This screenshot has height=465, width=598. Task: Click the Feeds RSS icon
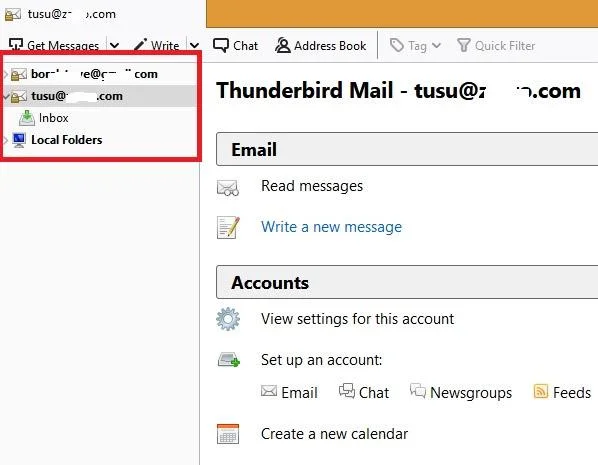pos(541,391)
